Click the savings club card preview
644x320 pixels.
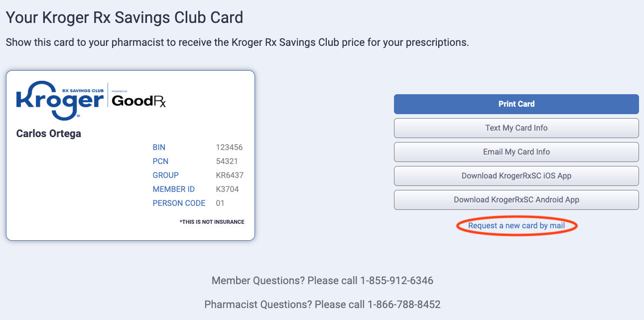coord(130,155)
